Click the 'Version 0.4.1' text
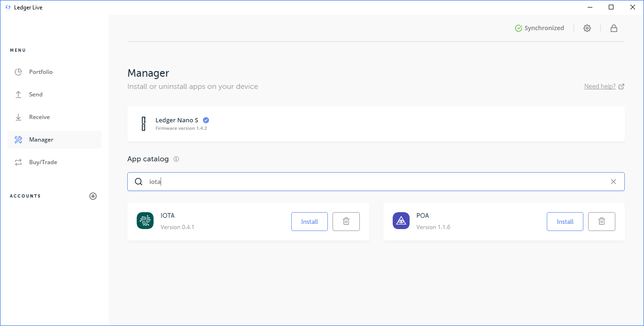This screenshot has height=326, width=644. point(178,227)
